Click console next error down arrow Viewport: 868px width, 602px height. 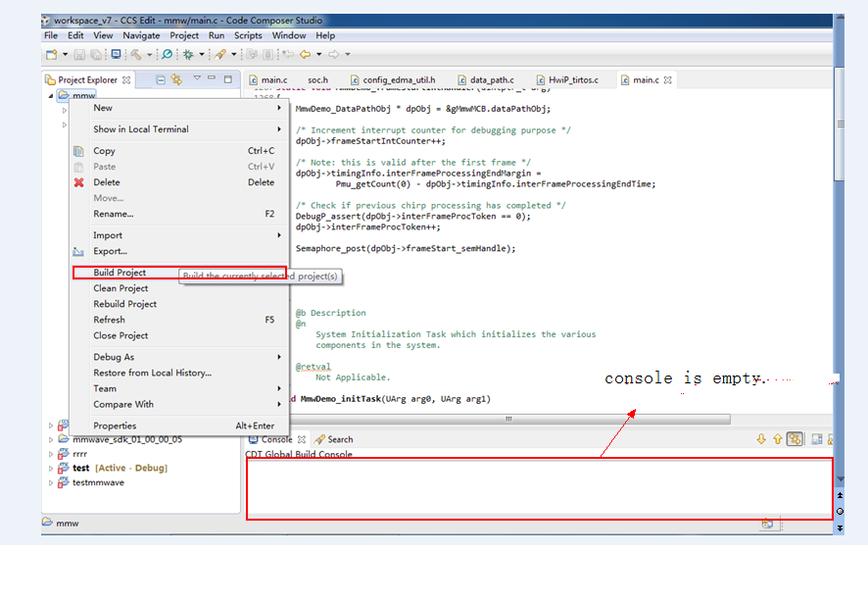tap(761, 439)
